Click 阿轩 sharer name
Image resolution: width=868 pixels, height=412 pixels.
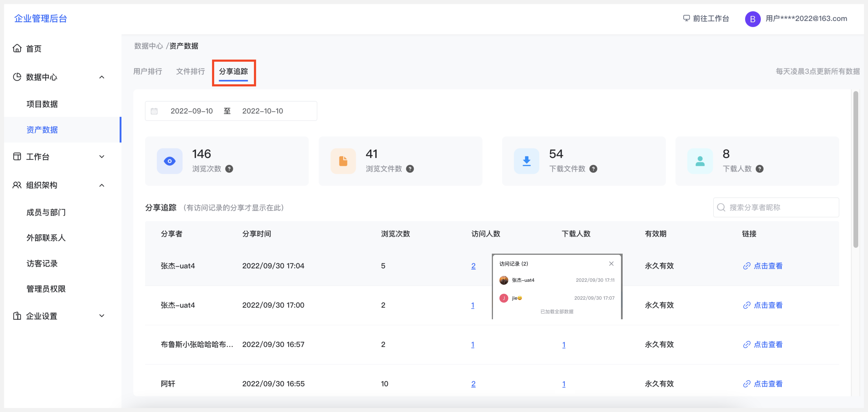pos(168,384)
